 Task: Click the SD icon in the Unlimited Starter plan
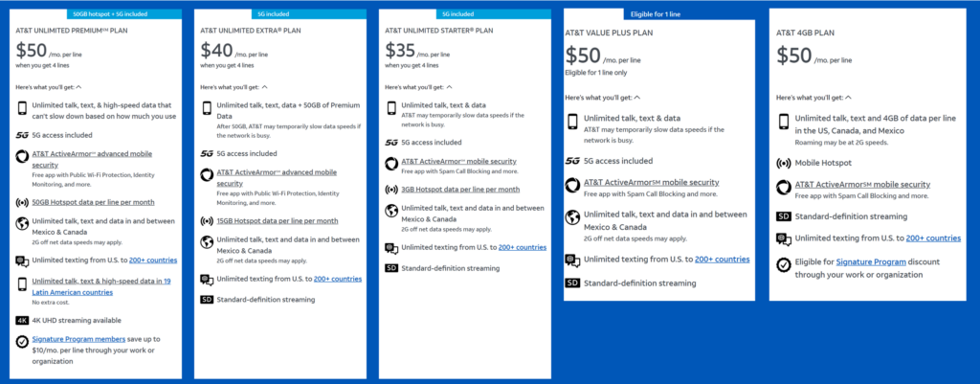[x=391, y=268]
